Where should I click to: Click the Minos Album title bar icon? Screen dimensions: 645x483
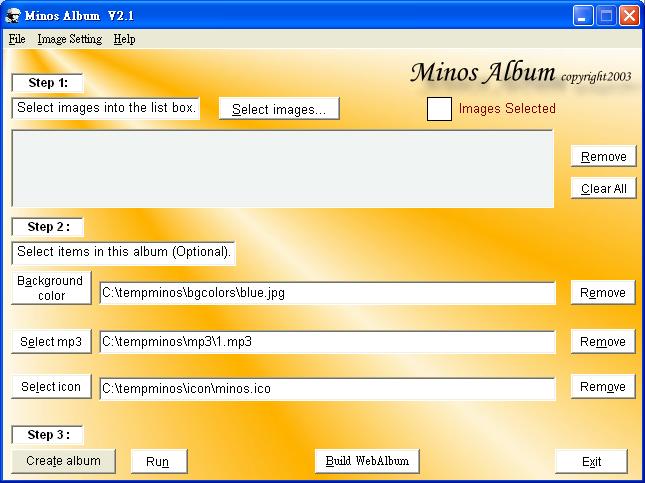click(12, 16)
